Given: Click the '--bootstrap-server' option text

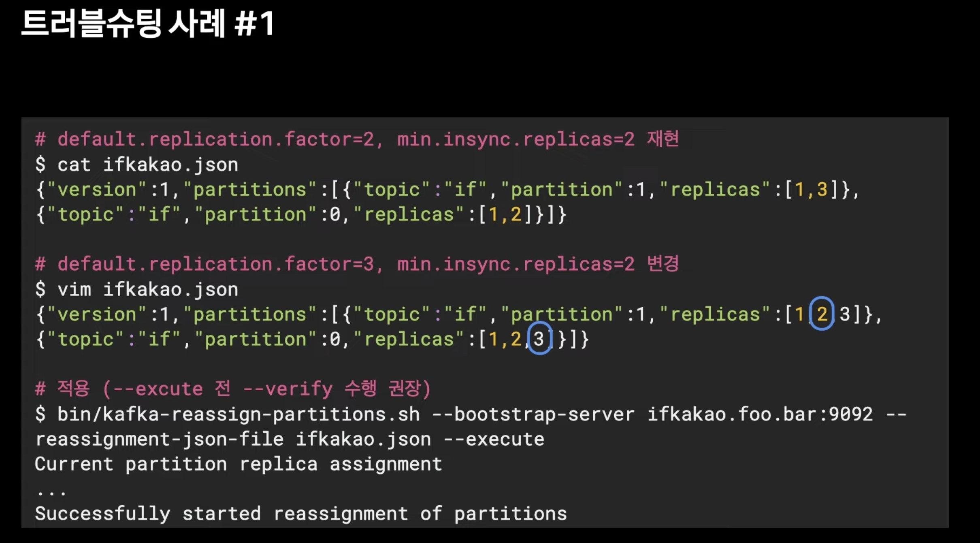Looking at the screenshot, I should [x=533, y=414].
